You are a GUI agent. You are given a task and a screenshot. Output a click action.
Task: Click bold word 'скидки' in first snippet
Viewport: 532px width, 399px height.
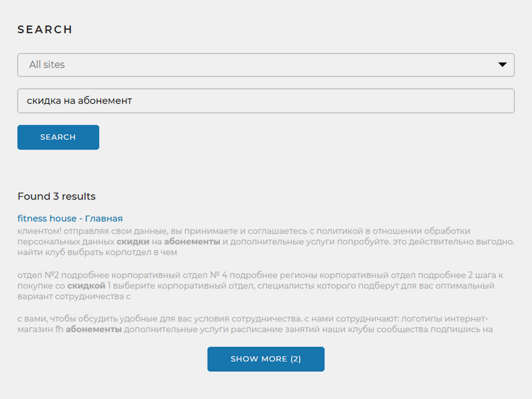(x=133, y=241)
